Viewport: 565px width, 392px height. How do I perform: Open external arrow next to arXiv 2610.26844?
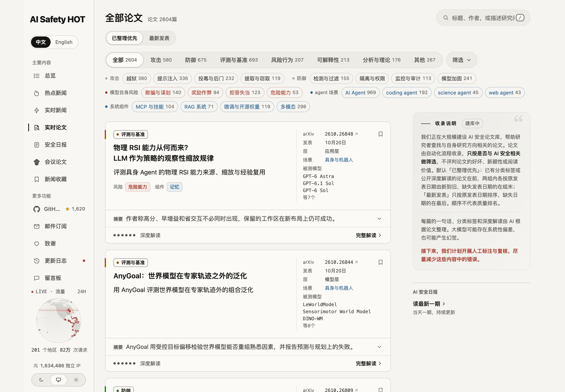[x=356, y=262]
